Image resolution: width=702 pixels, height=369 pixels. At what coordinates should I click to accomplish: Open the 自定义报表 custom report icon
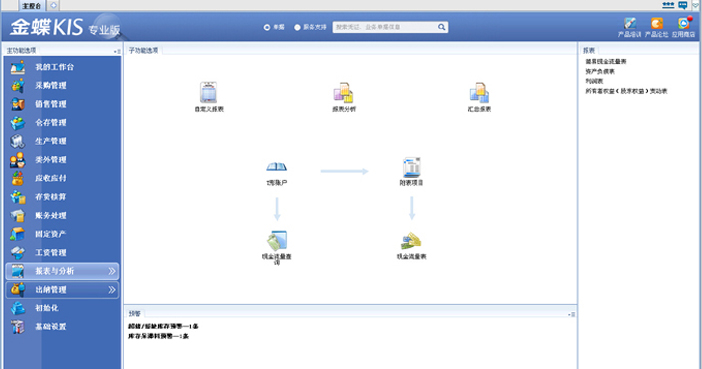pos(208,92)
